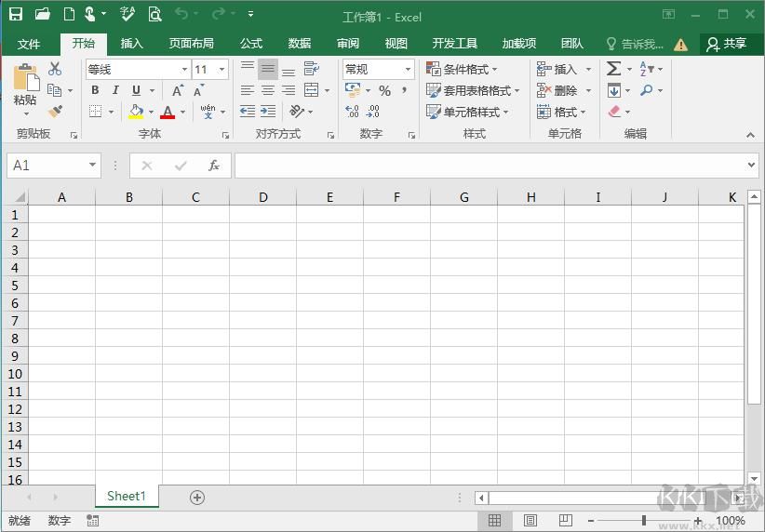Expand the Name Box A1 dropdown

[92, 165]
